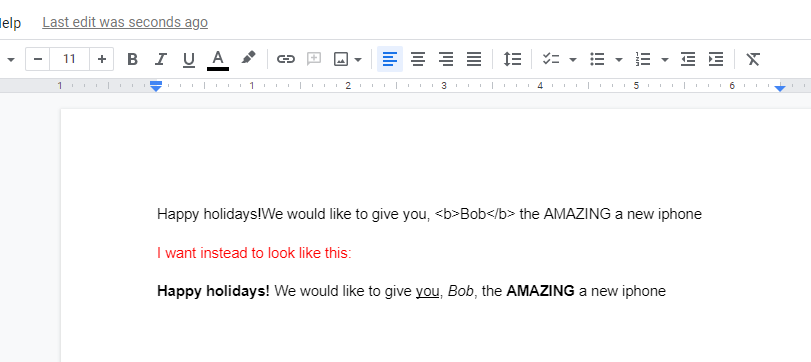Click the text '<b>Bob</b>' in first line

pyautogui.click(x=475, y=214)
